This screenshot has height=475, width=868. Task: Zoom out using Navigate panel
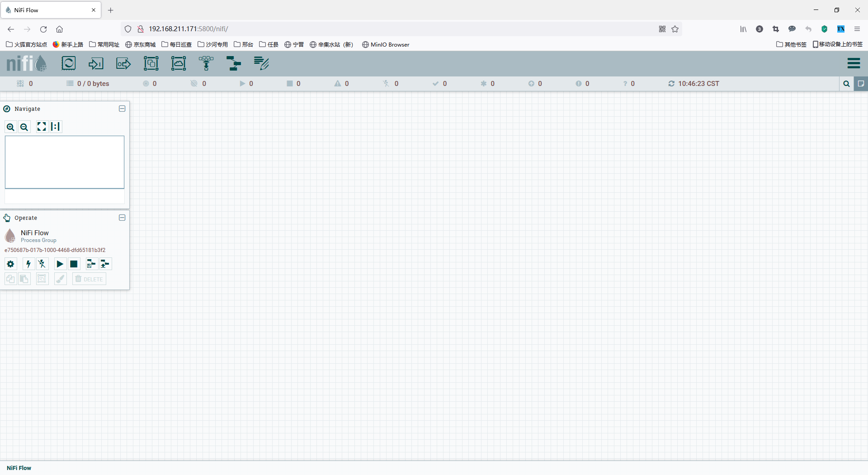24,127
